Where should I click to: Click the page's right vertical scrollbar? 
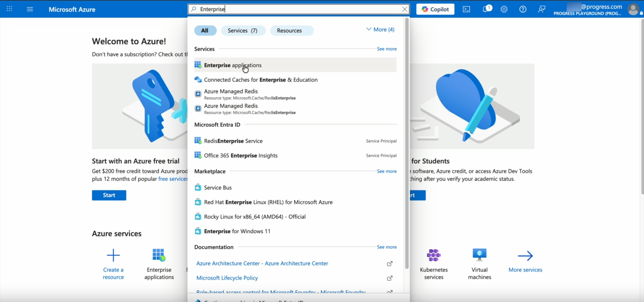642,106
